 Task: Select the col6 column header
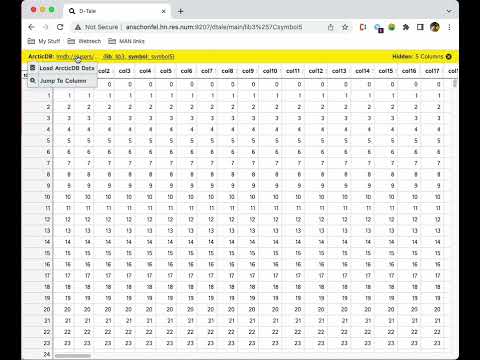click(x=186, y=71)
